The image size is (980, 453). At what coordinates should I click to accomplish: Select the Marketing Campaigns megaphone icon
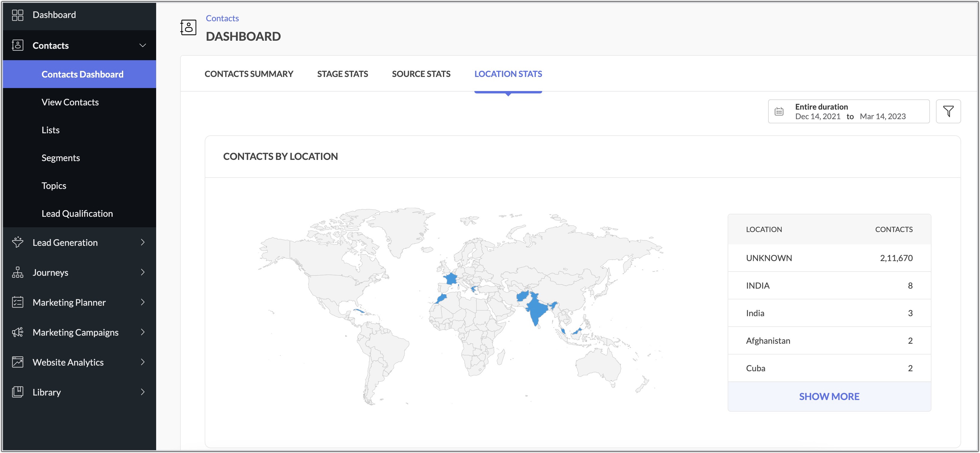pos(17,332)
